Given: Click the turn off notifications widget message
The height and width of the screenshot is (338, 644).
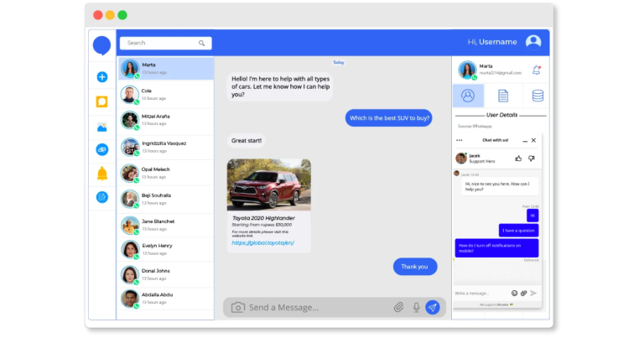Looking at the screenshot, I should [x=496, y=248].
